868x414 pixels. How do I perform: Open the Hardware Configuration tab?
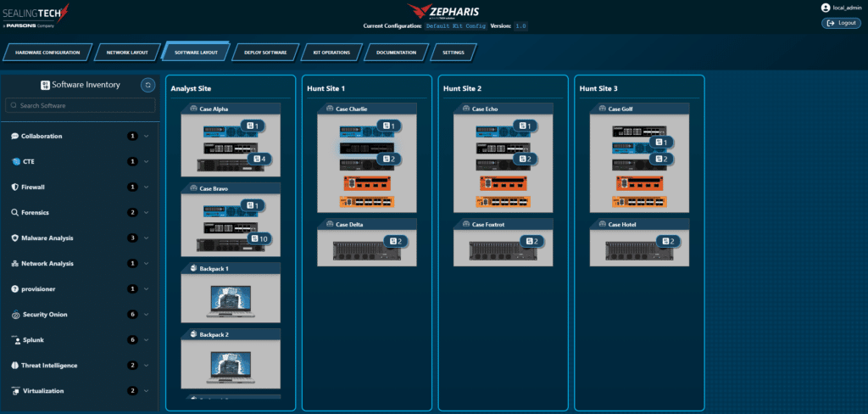click(47, 53)
